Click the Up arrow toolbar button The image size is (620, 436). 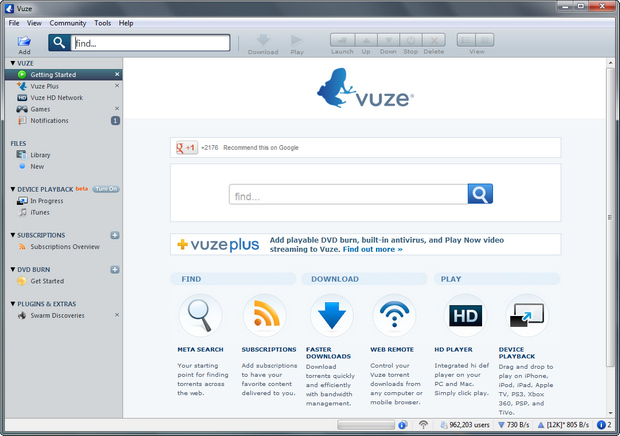[366, 40]
